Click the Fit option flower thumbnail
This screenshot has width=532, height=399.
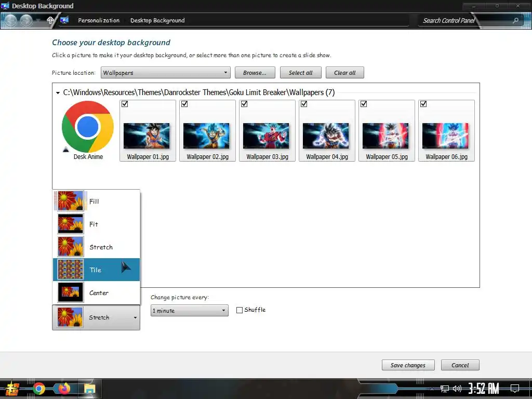point(70,224)
